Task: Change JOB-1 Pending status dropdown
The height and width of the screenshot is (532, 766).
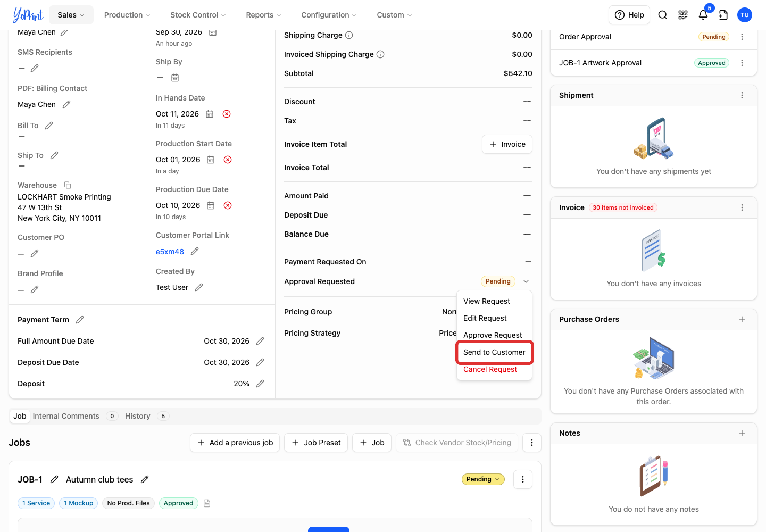Action: 483,479
